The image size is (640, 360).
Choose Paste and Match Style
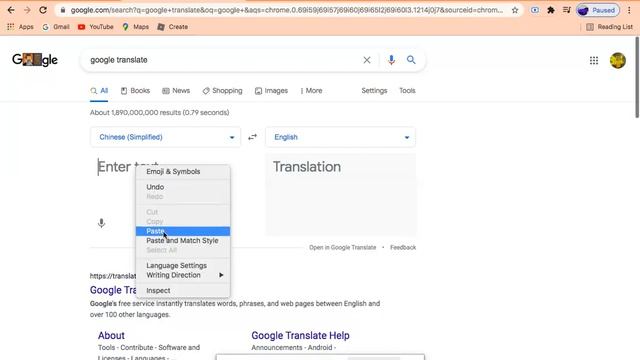183,241
